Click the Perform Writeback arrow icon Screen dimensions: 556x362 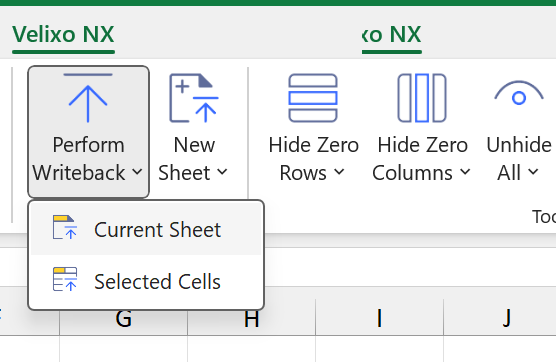point(88,98)
